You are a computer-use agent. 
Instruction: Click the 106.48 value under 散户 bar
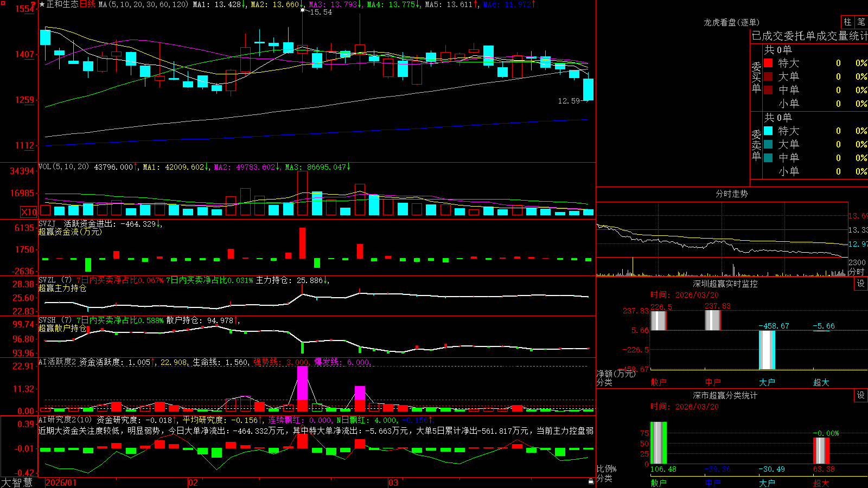tap(663, 469)
